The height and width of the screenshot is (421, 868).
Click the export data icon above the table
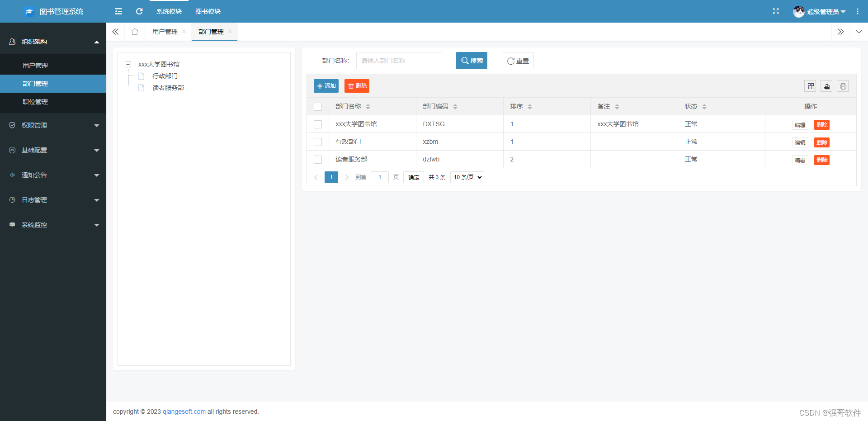pyautogui.click(x=826, y=86)
